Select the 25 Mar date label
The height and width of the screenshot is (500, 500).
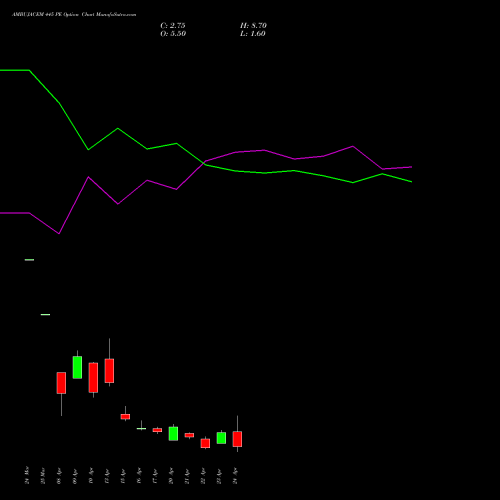coord(43,475)
